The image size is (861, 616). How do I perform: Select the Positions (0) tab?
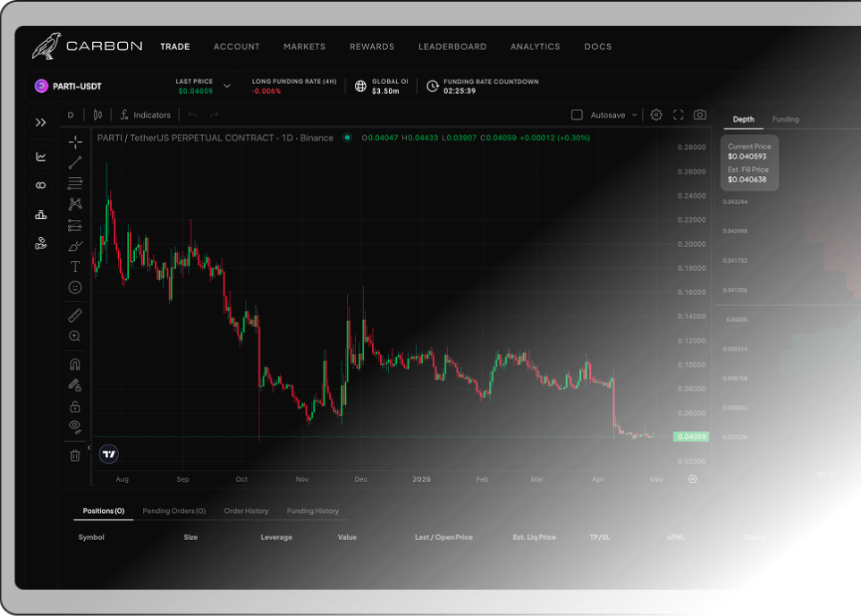(x=103, y=511)
